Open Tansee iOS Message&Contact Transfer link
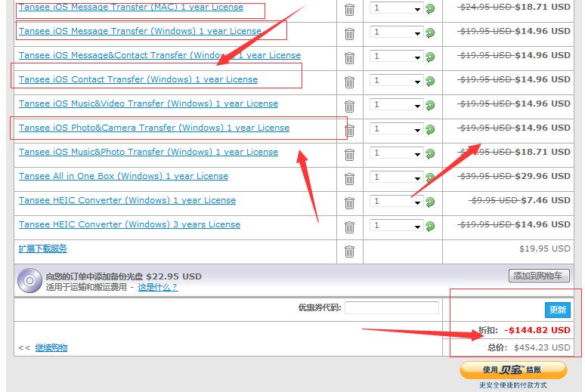585x392 pixels. pyautogui.click(x=159, y=55)
